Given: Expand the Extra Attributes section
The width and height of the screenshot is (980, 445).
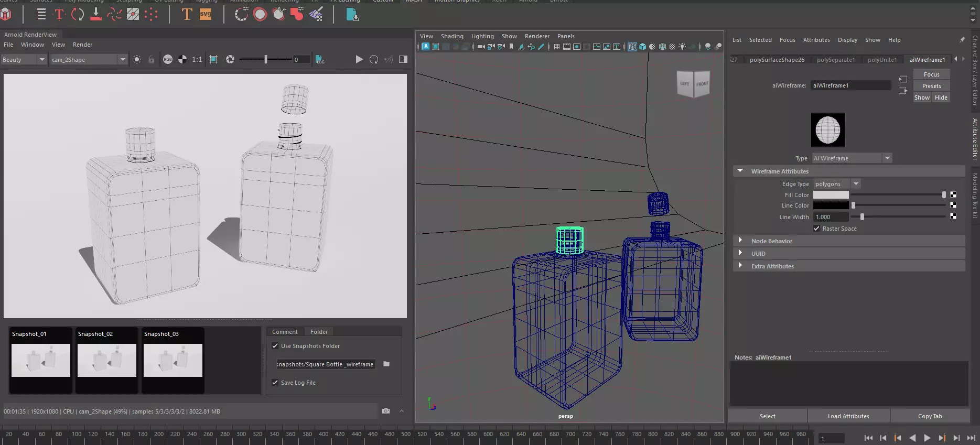Looking at the screenshot, I should [740, 266].
